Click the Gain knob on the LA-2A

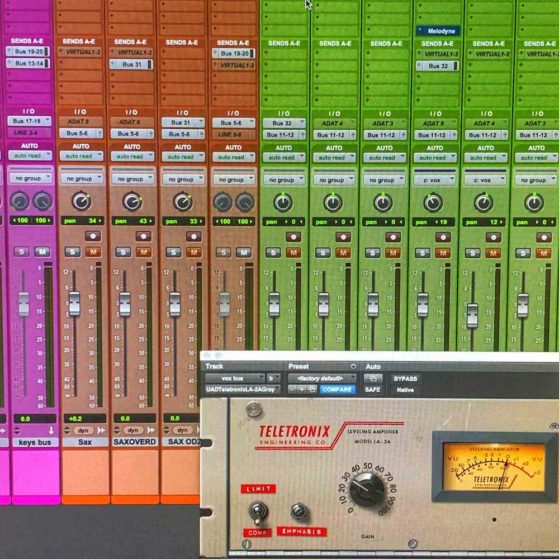[x=367, y=489]
